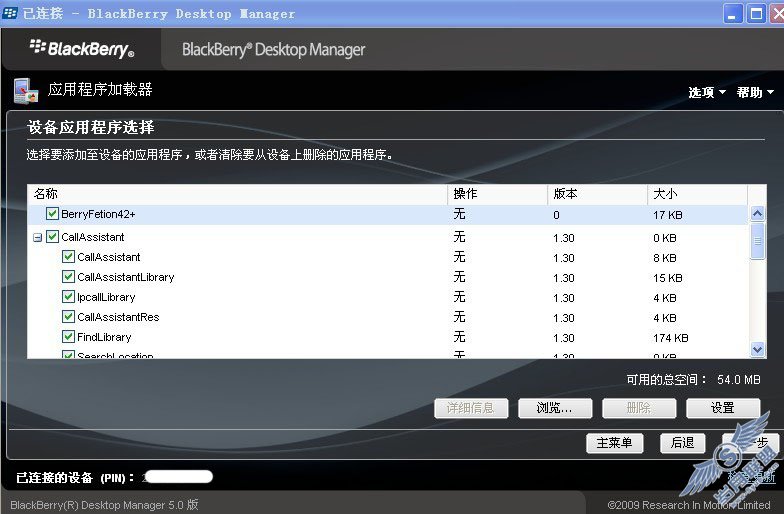This screenshot has height=514, width=784.
Task: Minimize the Desktop Manager window
Action: pyautogui.click(x=733, y=14)
